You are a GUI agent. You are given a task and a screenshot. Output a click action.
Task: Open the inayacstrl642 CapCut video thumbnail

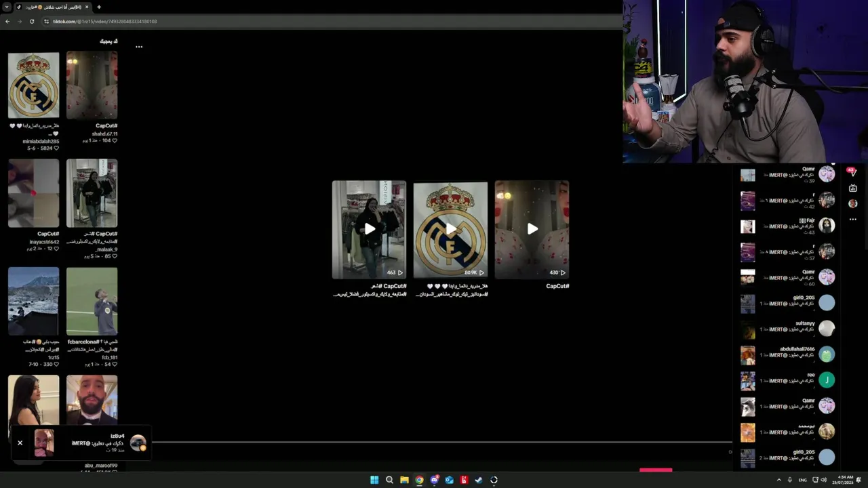(33, 193)
